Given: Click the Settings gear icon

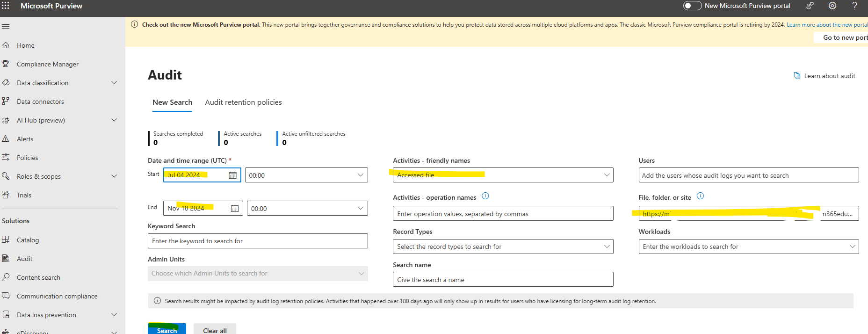Looking at the screenshot, I should click(832, 6).
